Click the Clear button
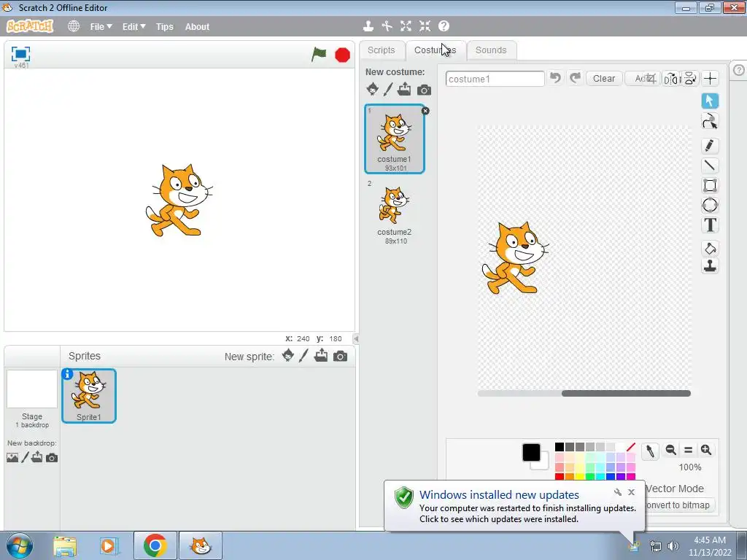 603,79
